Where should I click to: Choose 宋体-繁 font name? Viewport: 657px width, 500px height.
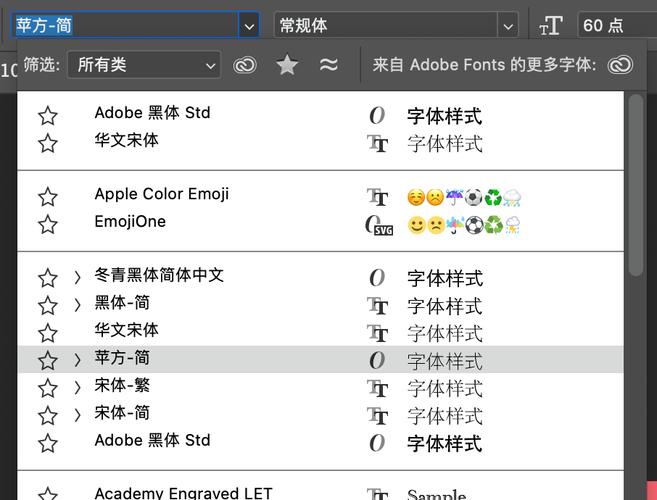click(x=122, y=385)
